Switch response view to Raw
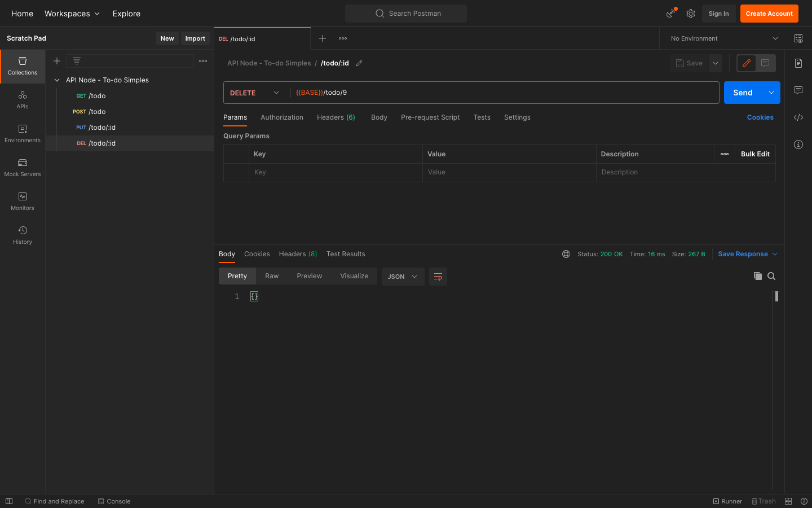The image size is (812, 508). pyautogui.click(x=272, y=276)
